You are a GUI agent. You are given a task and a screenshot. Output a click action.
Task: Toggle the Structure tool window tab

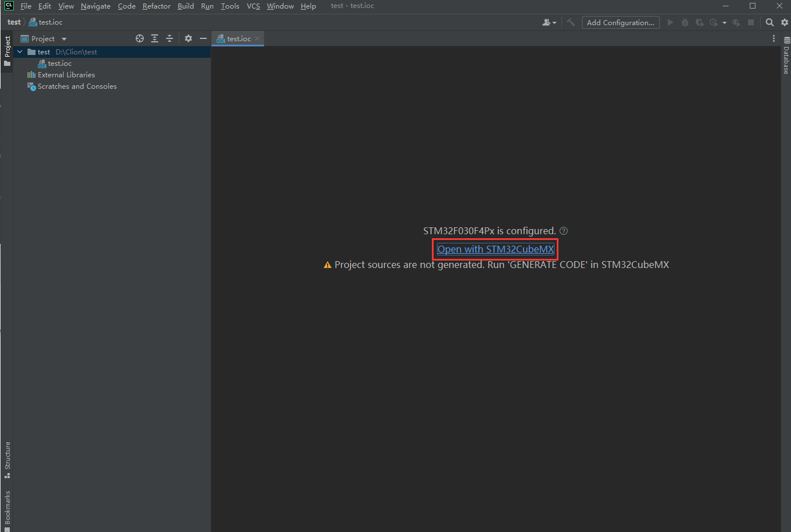click(7, 460)
